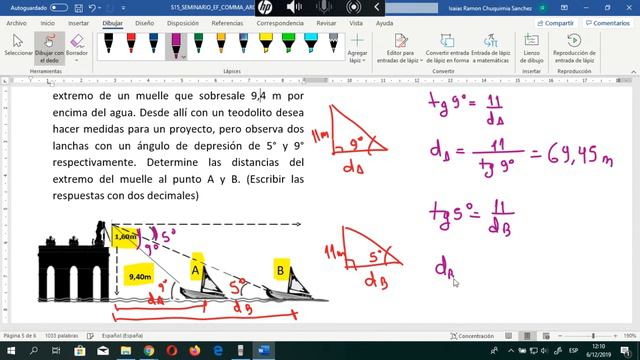
Task: Toggle Dibujar con el dedo
Action: point(49,48)
